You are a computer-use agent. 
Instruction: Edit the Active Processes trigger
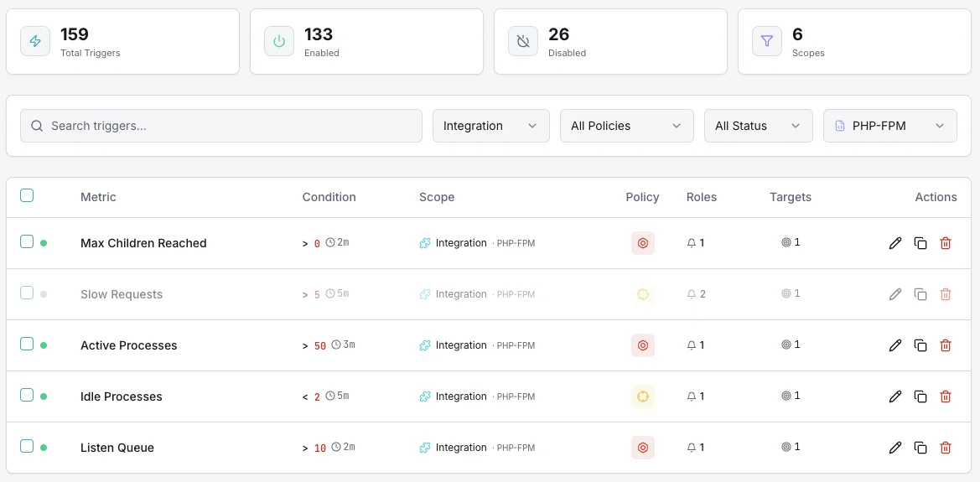pyautogui.click(x=895, y=345)
